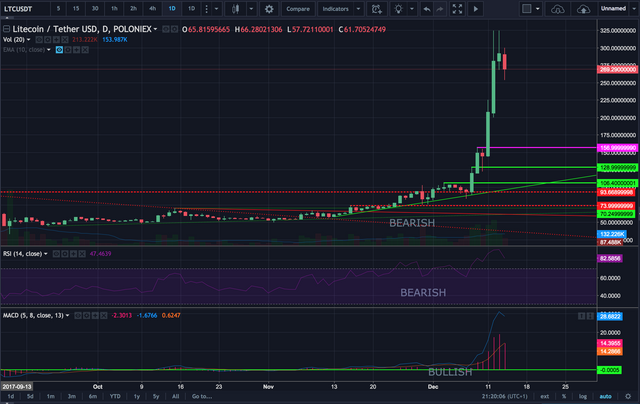The height and width of the screenshot is (404, 640).
Task: Undo last chart action
Action: pos(427,9)
